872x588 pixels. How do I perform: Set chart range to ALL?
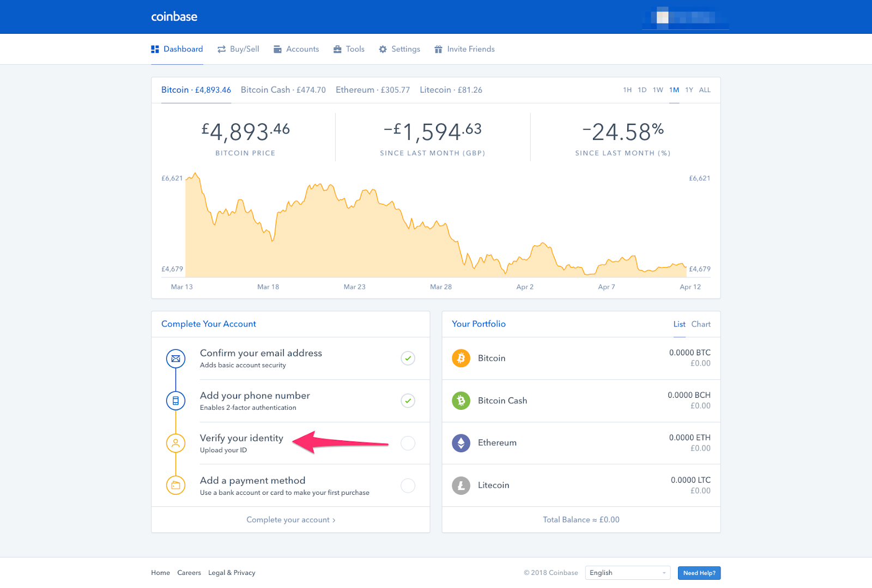click(x=705, y=90)
